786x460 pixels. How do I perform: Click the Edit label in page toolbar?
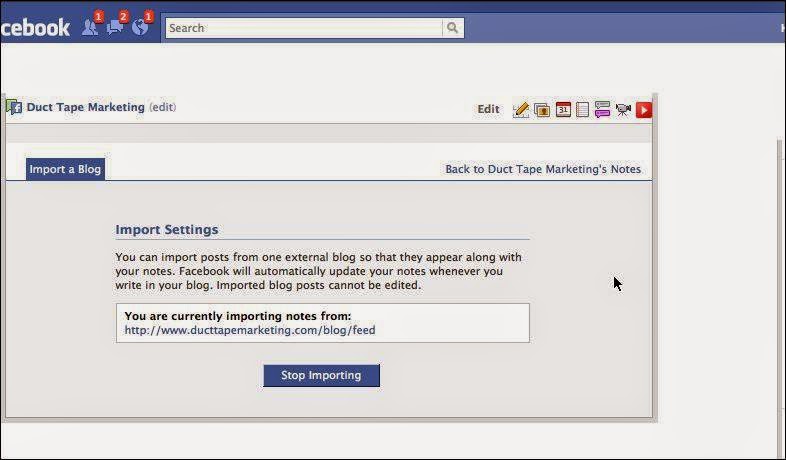click(488, 109)
